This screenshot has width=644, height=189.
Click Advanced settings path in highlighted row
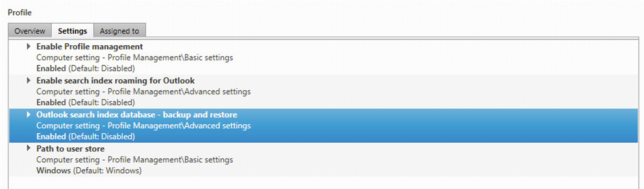pos(143,126)
